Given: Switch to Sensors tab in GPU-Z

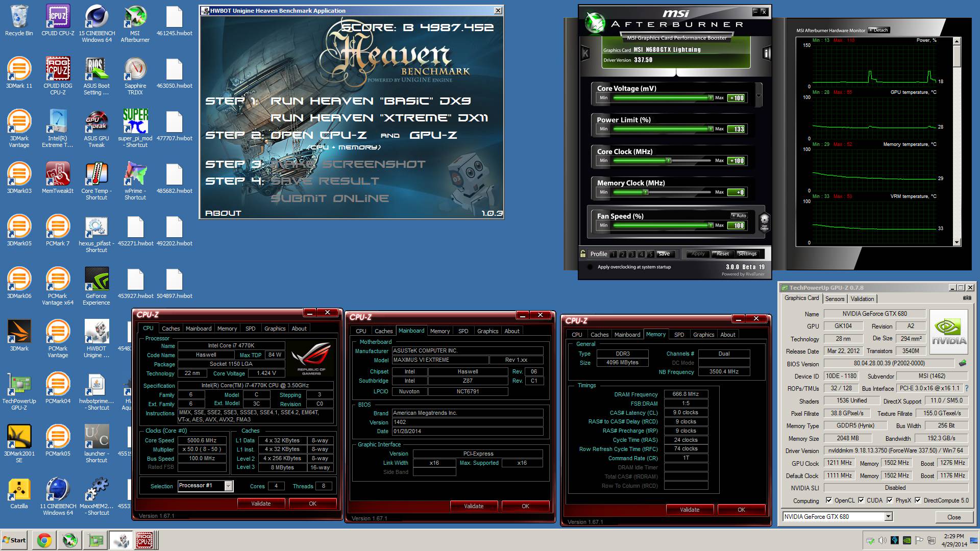Looking at the screenshot, I should click(835, 299).
